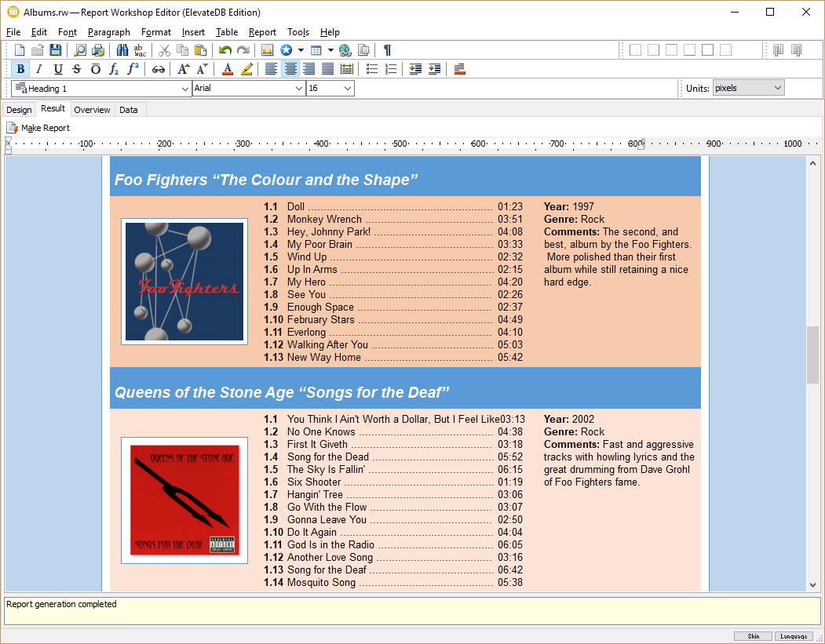Open the font color red A swatch

point(228,69)
